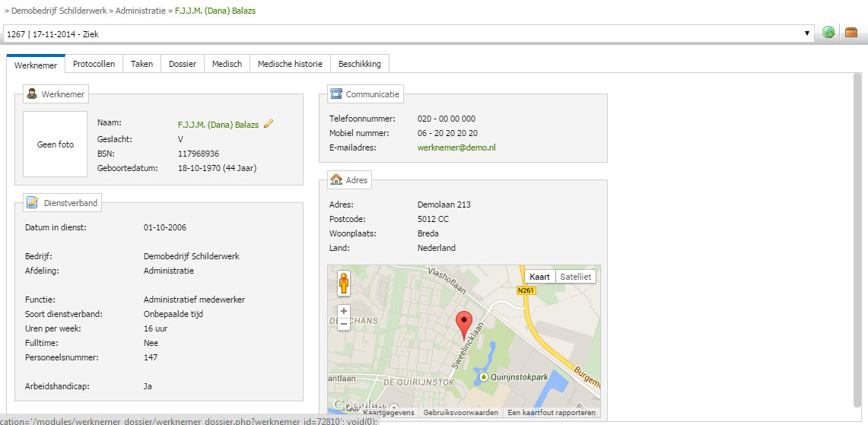
Task: Select the Kaart map view
Action: [539, 276]
